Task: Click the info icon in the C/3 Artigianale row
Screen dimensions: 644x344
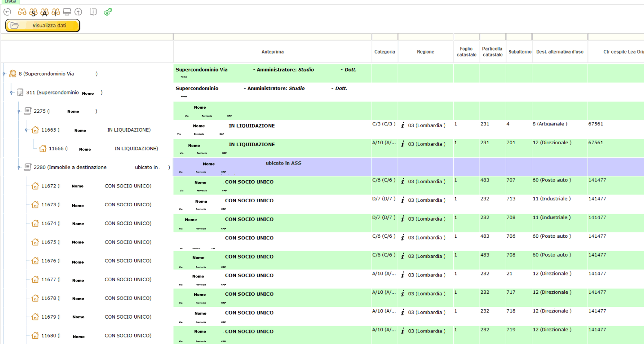Action: (403, 125)
